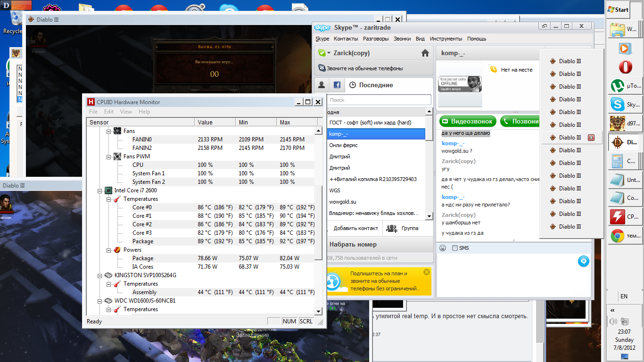Enable the SMS checkbox
Screen dimensions: 644x362
(455, 248)
